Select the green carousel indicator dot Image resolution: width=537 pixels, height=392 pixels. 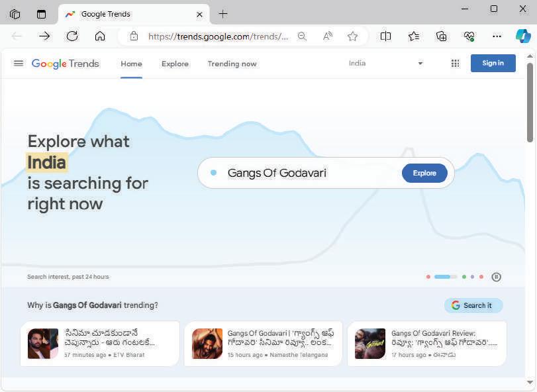click(x=464, y=277)
